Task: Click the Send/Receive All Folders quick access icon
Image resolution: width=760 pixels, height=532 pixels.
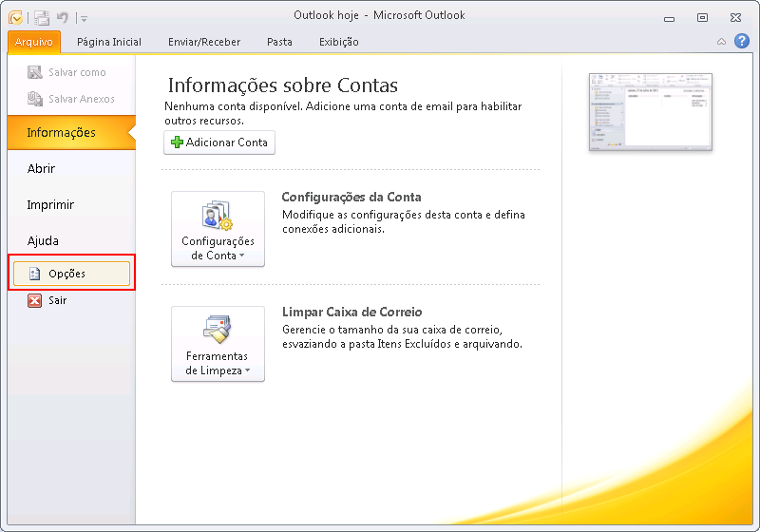Action: click(42, 18)
